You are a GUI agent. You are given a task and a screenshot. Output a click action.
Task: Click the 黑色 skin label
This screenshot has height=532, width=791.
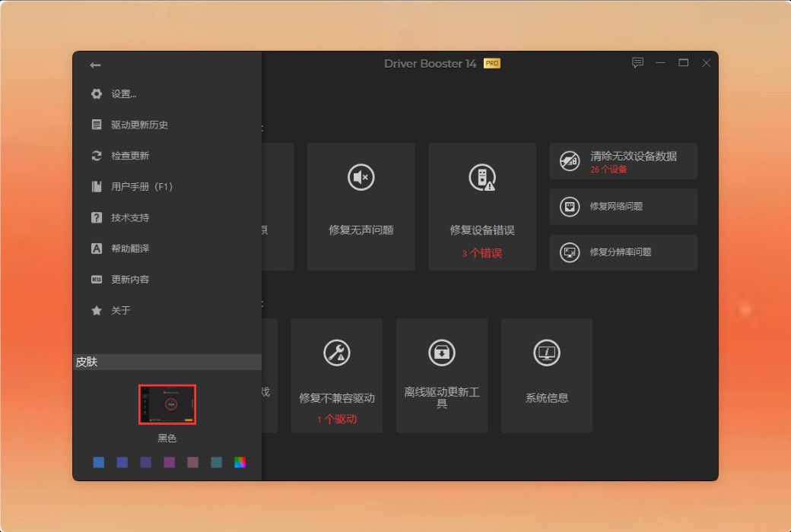click(x=167, y=439)
